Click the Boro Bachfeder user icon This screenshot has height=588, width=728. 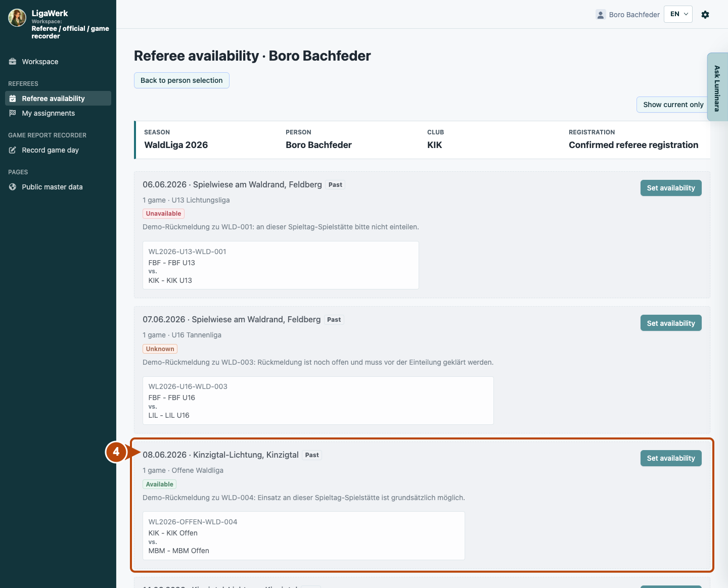click(601, 15)
